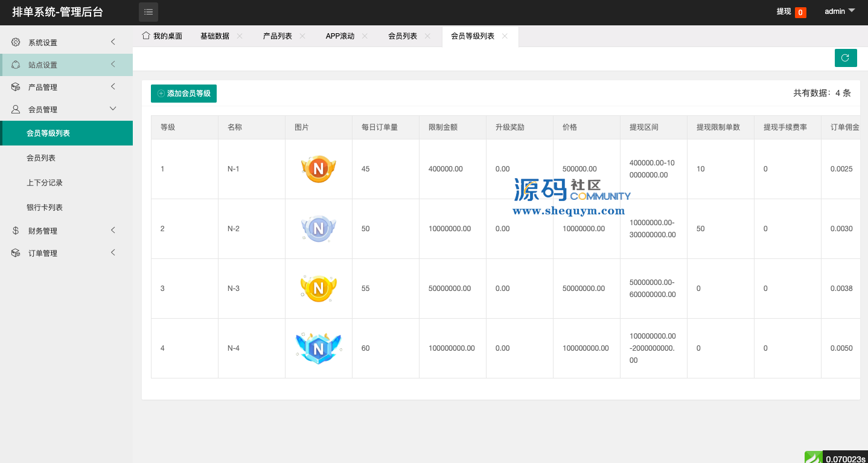Click the 提现 link in the header
The height and width of the screenshot is (463, 868).
point(783,11)
